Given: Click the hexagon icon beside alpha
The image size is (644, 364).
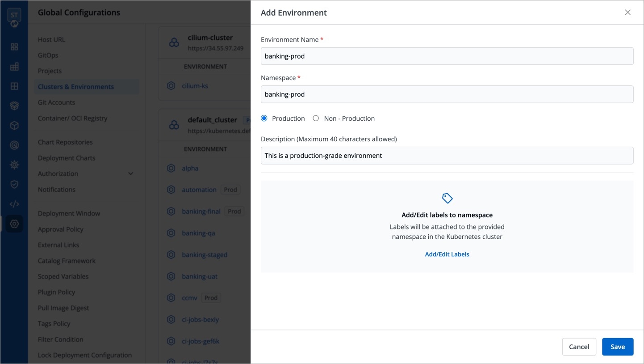Looking at the screenshot, I should [171, 168].
